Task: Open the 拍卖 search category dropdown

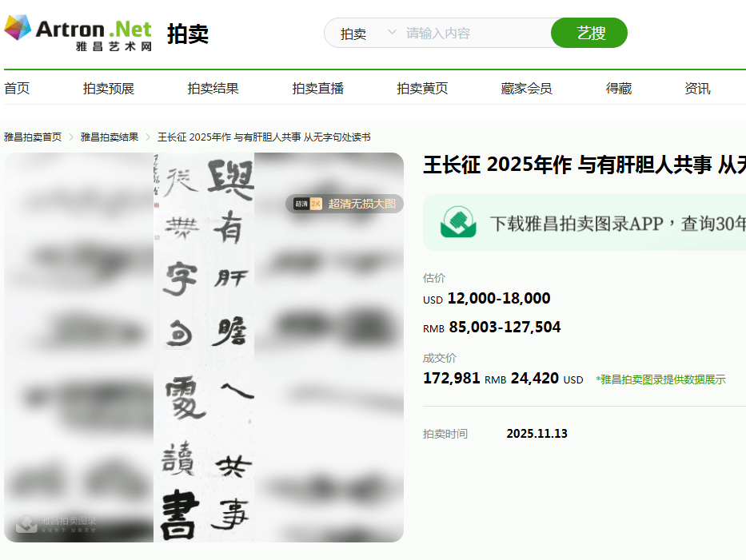Action: pos(368,34)
